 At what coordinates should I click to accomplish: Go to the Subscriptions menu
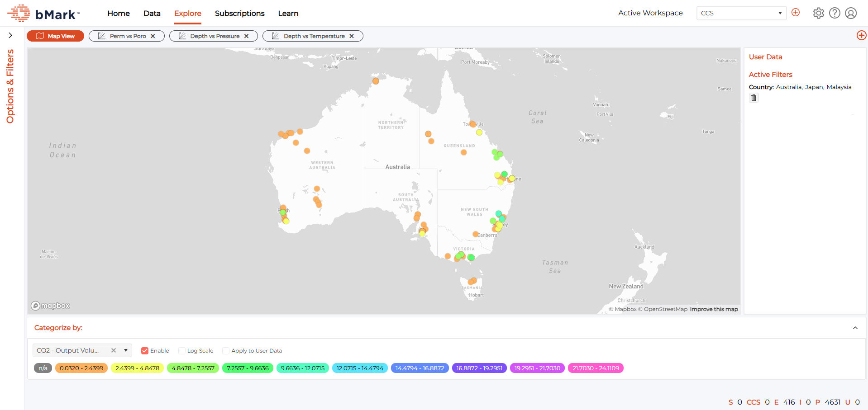click(239, 13)
